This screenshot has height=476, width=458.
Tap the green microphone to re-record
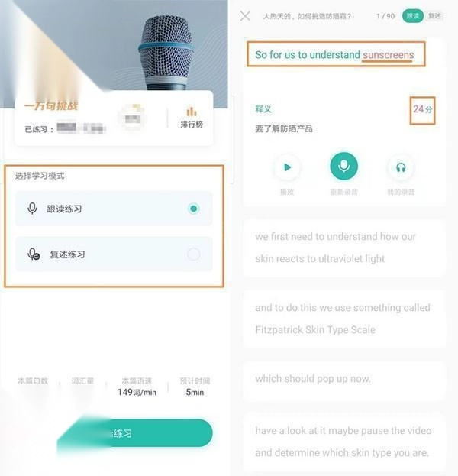[x=344, y=166]
